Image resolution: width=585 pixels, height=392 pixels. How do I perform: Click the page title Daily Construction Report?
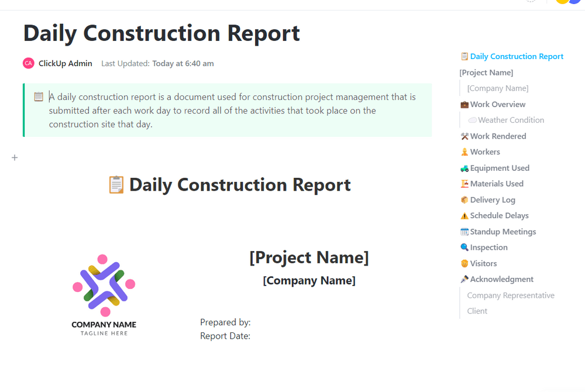click(x=161, y=33)
